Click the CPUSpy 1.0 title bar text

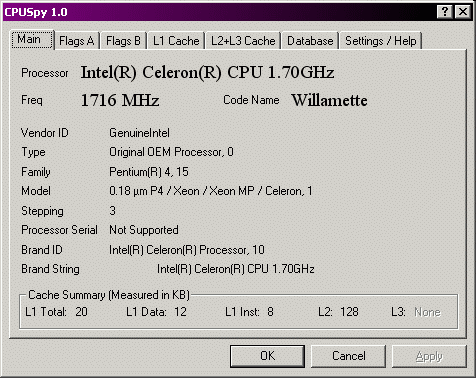[x=36, y=12]
